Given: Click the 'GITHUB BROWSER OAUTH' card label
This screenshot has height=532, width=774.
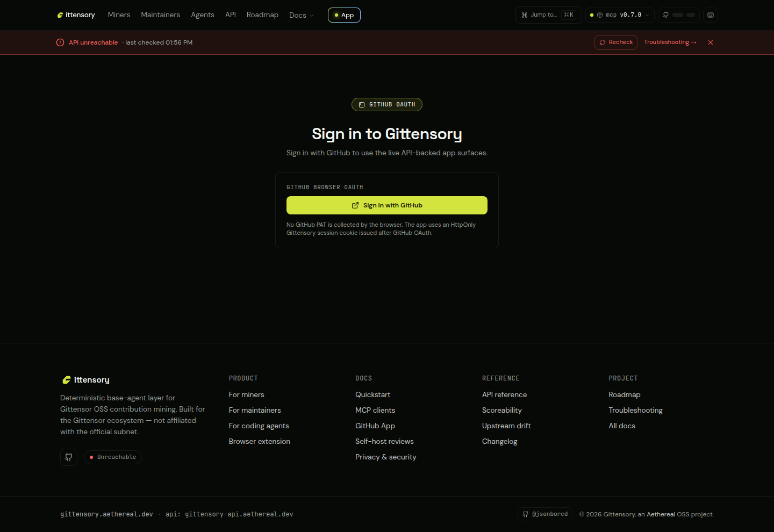Looking at the screenshot, I should pos(325,188).
